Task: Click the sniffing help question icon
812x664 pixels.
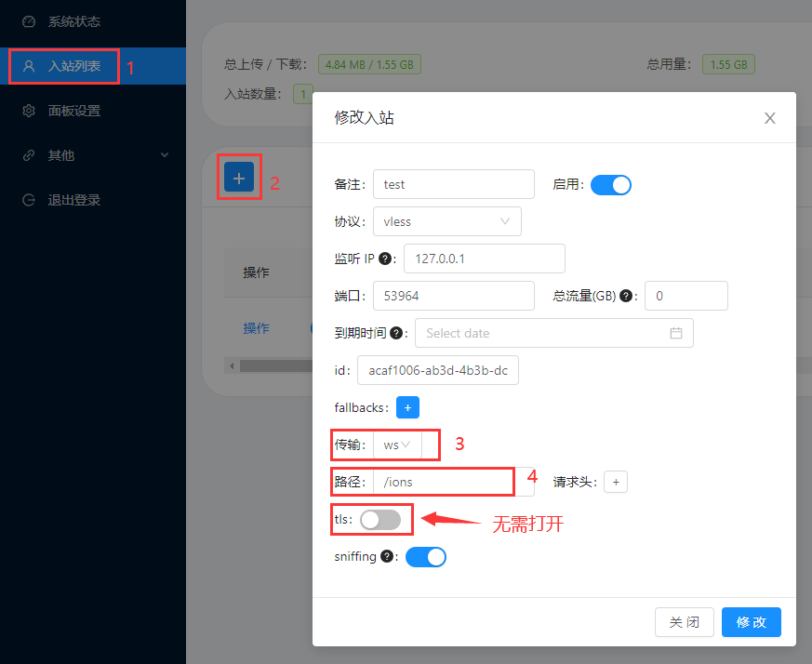Action: point(387,557)
